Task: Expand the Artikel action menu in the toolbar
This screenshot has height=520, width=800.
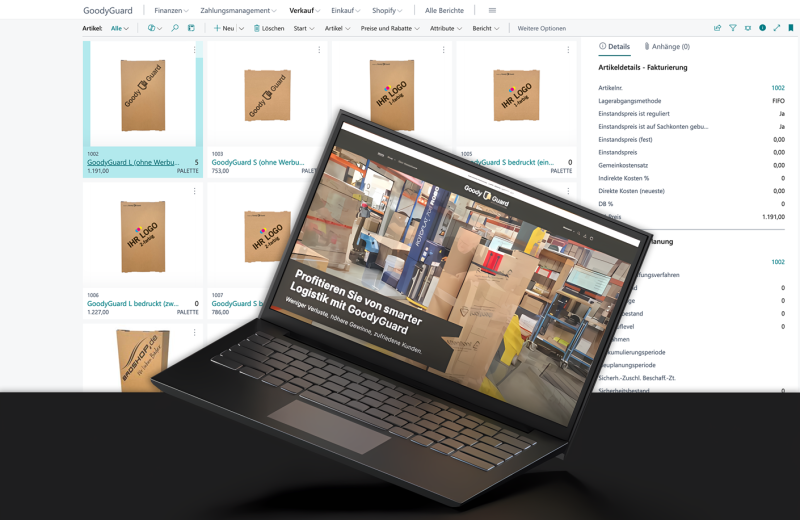Action: (337, 29)
